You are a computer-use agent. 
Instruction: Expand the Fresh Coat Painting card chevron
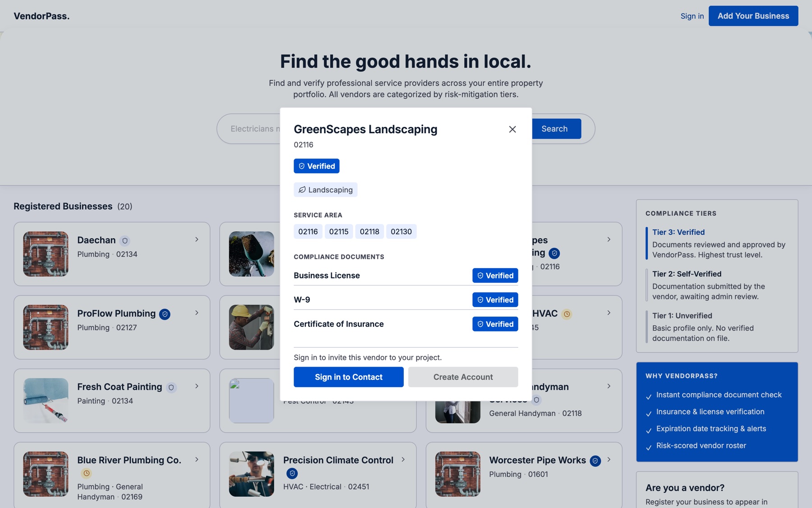(x=197, y=386)
